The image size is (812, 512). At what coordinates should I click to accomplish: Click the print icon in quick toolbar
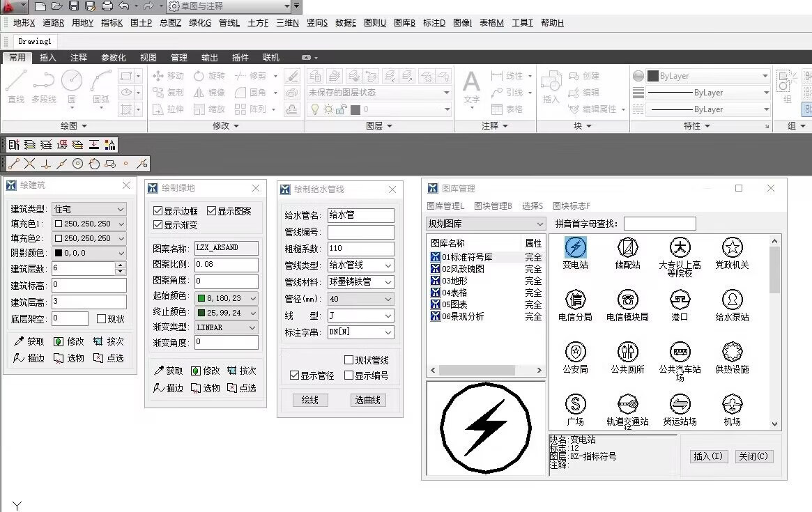click(107, 6)
